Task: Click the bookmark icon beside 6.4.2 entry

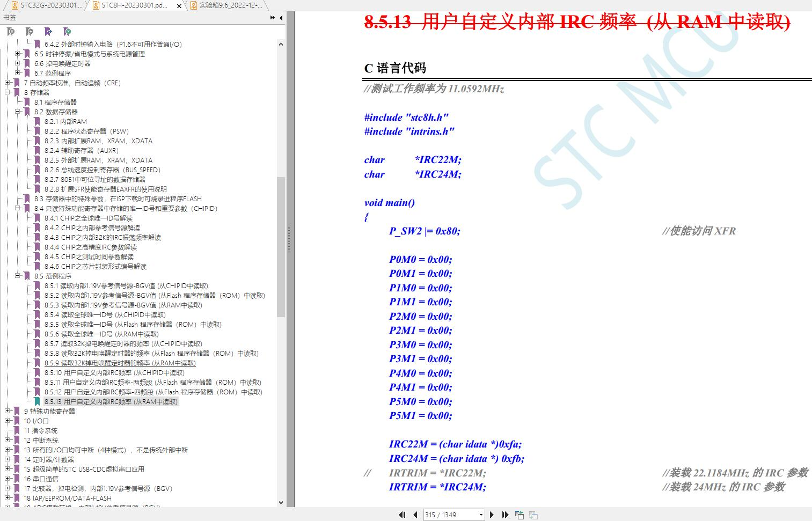Action: [38, 45]
